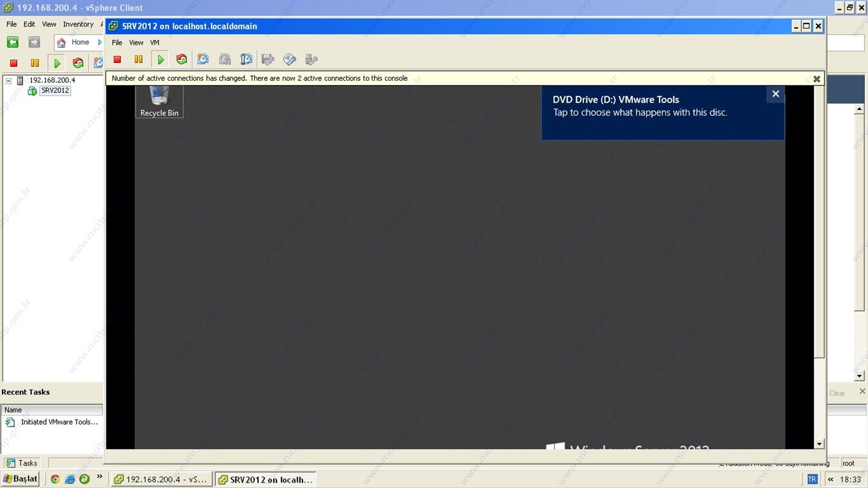Click the floppy device connect icon in console toolbar

pos(268,59)
